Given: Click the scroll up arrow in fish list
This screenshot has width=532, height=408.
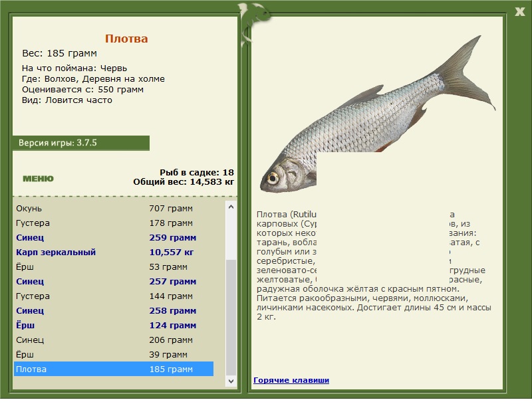Looking at the screenshot, I should pyautogui.click(x=231, y=207).
